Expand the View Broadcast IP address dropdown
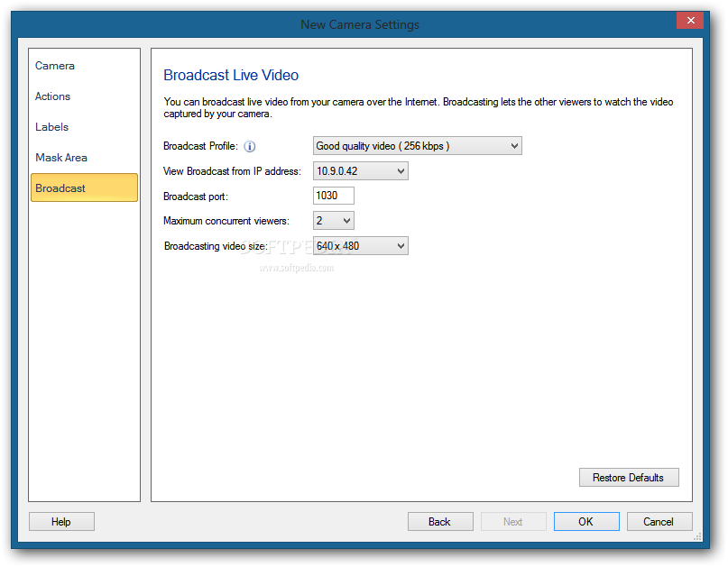 (x=361, y=171)
